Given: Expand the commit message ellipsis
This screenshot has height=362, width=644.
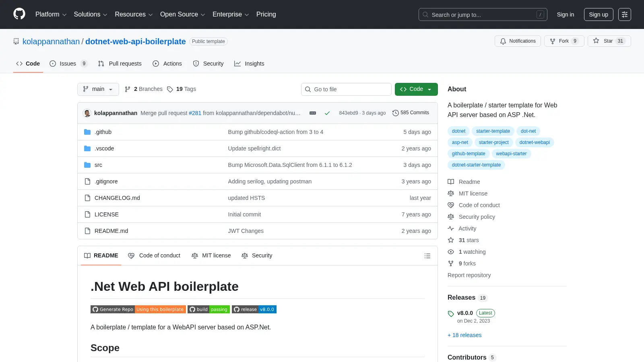Looking at the screenshot, I should point(313,113).
